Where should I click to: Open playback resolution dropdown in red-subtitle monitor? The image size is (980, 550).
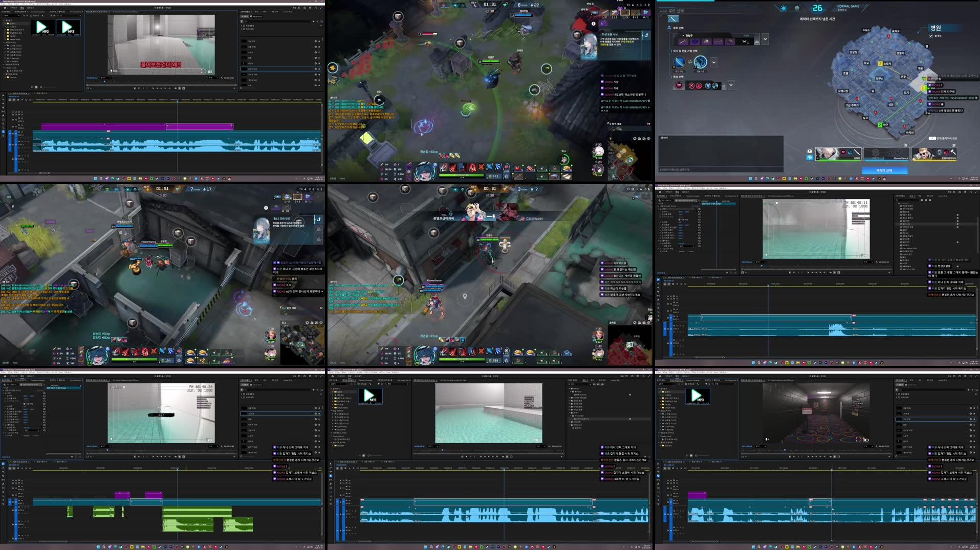212,78
